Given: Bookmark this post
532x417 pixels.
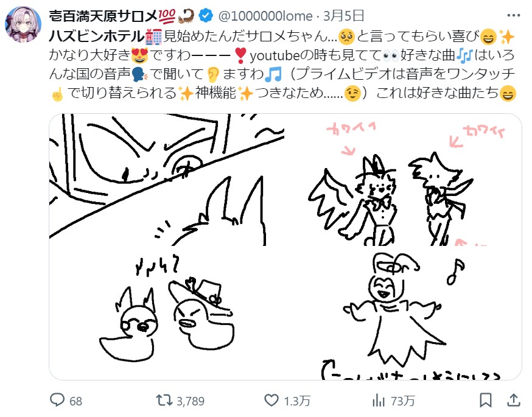Looking at the screenshot, I should point(486,401).
